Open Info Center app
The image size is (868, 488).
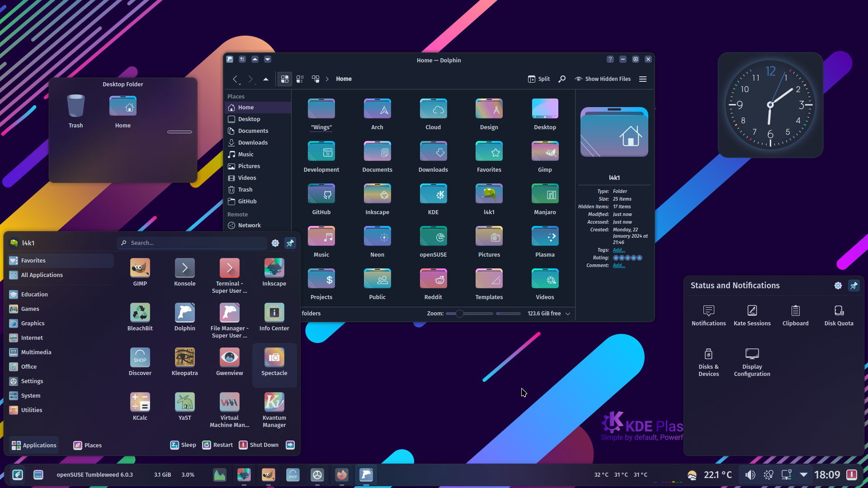[x=274, y=317]
